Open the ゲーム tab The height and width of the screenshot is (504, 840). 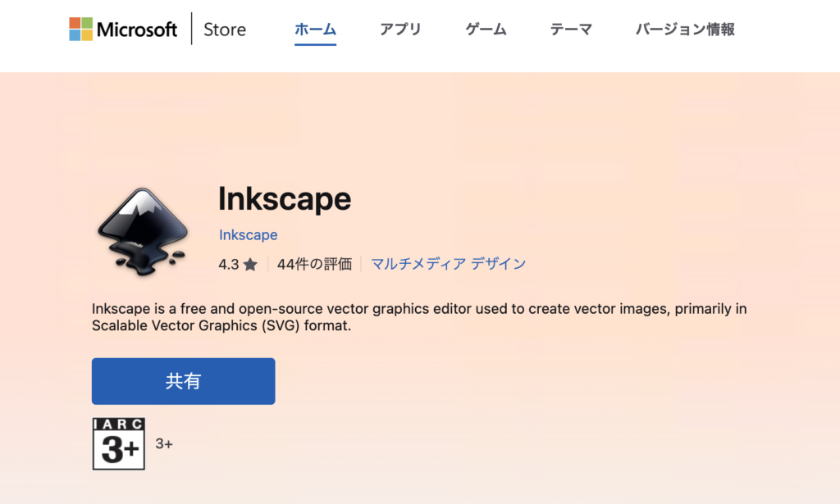click(x=485, y=28)
